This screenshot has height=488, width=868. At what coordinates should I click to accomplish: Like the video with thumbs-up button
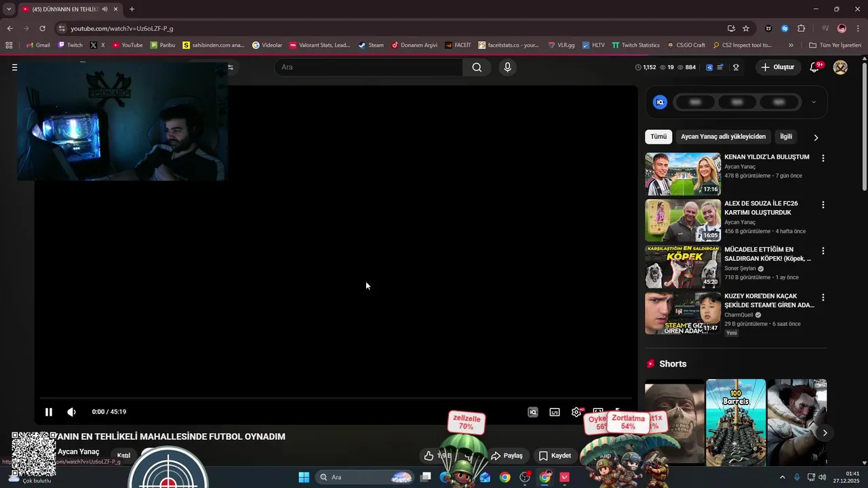(x=429, y=455)
